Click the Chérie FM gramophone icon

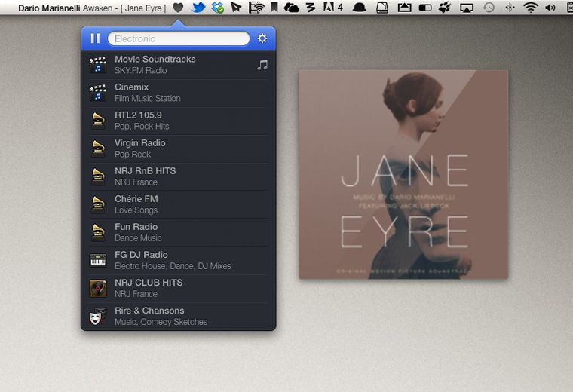(98, 205)
